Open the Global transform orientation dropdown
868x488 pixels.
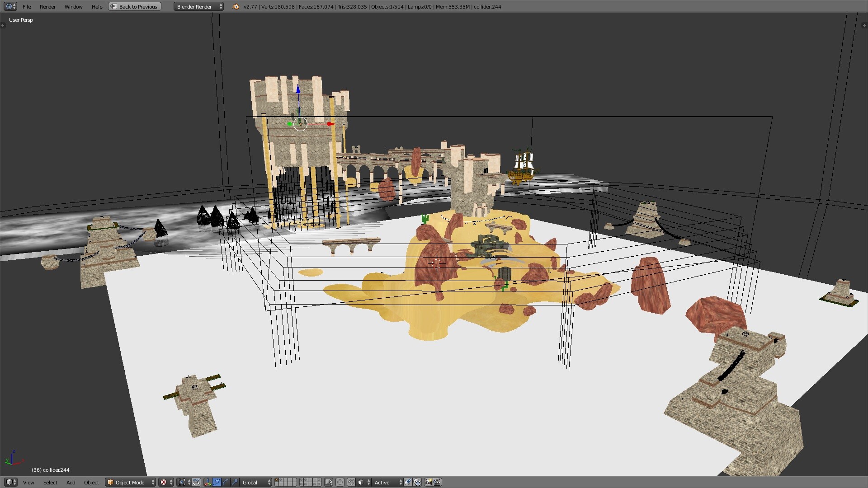253,482
